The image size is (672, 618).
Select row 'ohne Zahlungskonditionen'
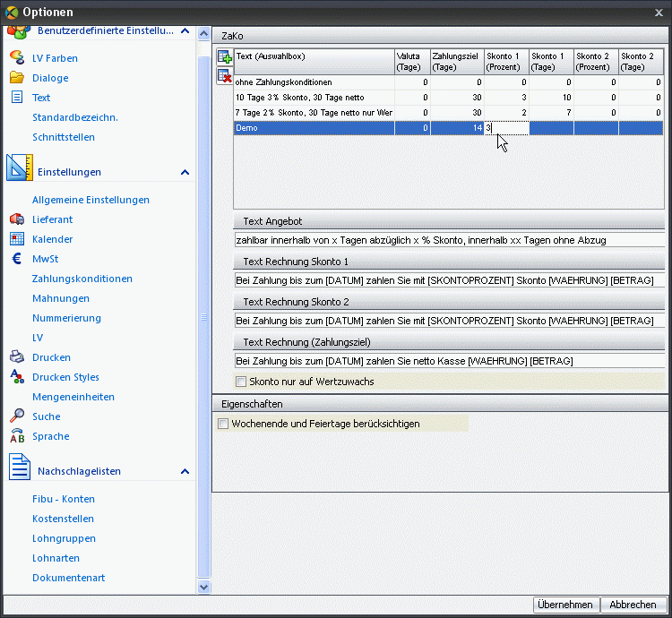click(448, 82)
